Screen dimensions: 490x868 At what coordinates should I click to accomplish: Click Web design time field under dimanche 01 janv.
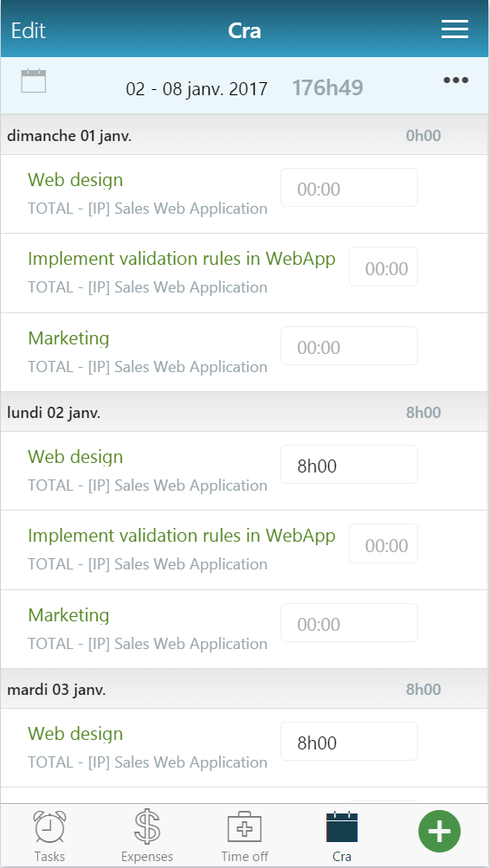tap(350, 188)
